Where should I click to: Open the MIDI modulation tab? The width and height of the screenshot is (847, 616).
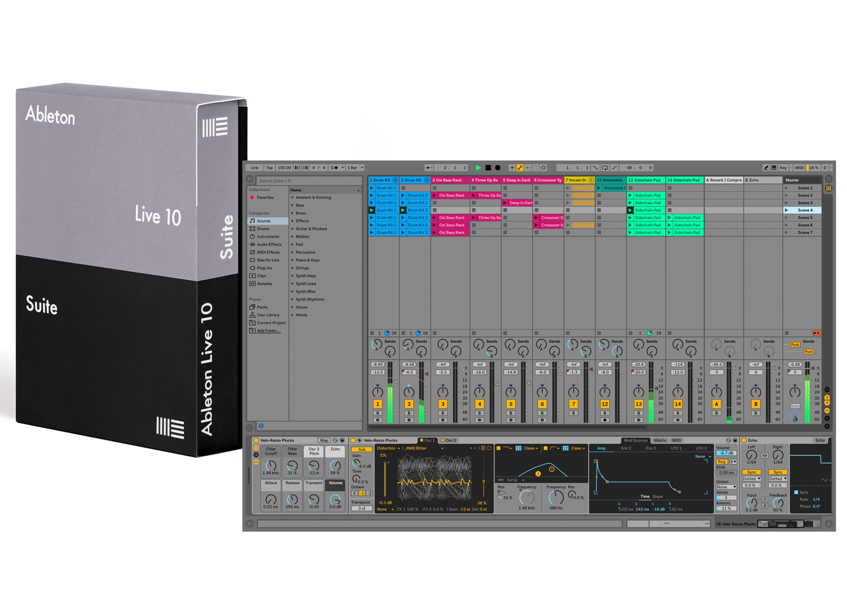click(677, 440)
